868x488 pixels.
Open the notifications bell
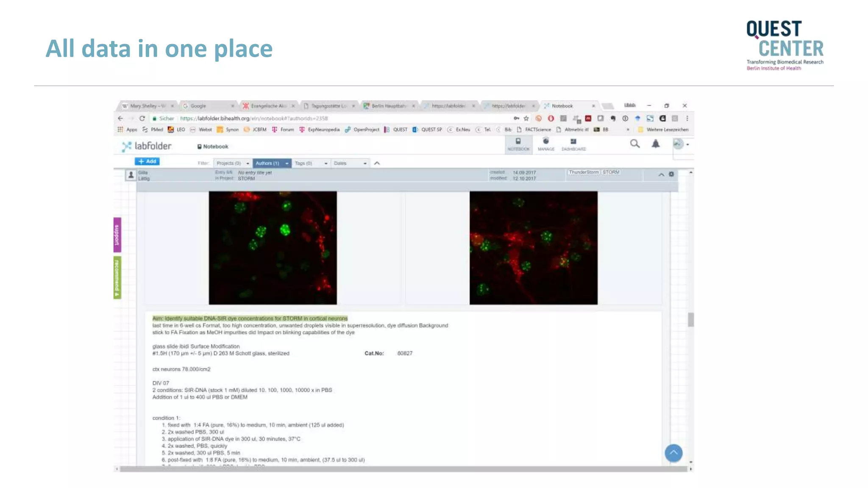(655, 144)
